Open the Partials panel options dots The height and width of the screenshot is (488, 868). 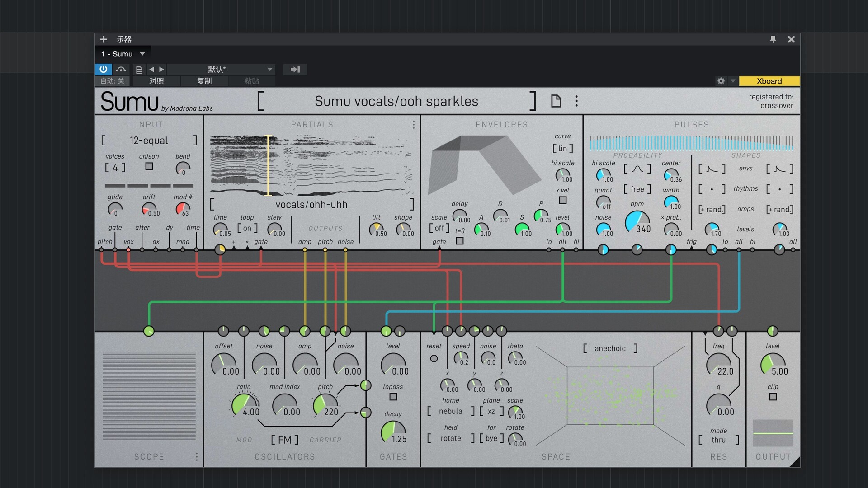414,124
